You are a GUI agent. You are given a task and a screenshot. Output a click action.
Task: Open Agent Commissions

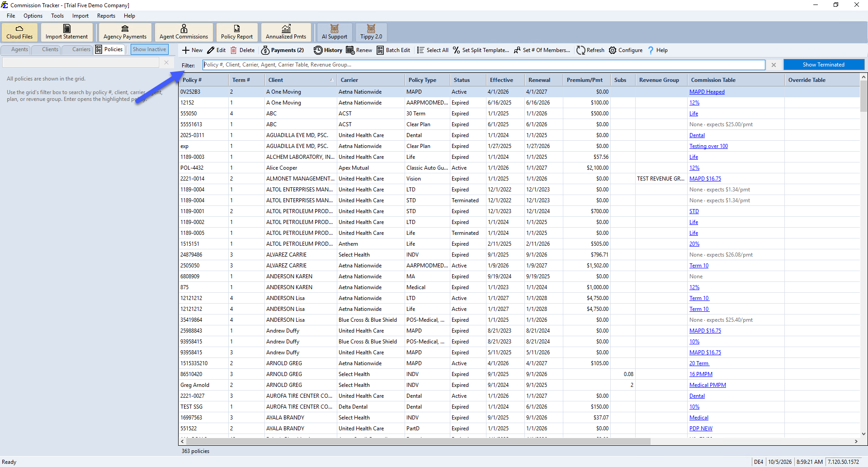point(184,32)
